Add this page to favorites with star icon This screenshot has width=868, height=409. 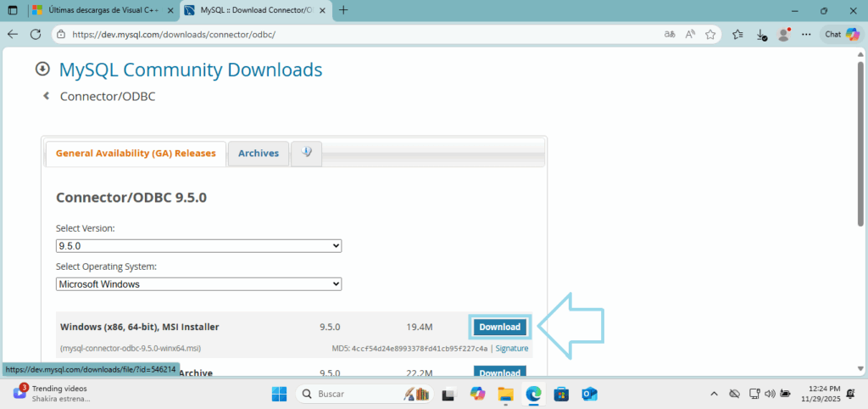(x=710, y=35)
